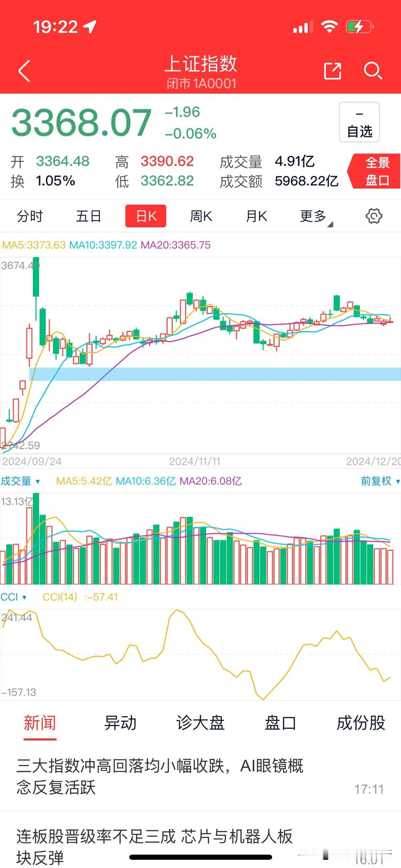Tap the cellular signal bars
The width and height of the screenshot is (401, 868).
(x=303, y=27)
